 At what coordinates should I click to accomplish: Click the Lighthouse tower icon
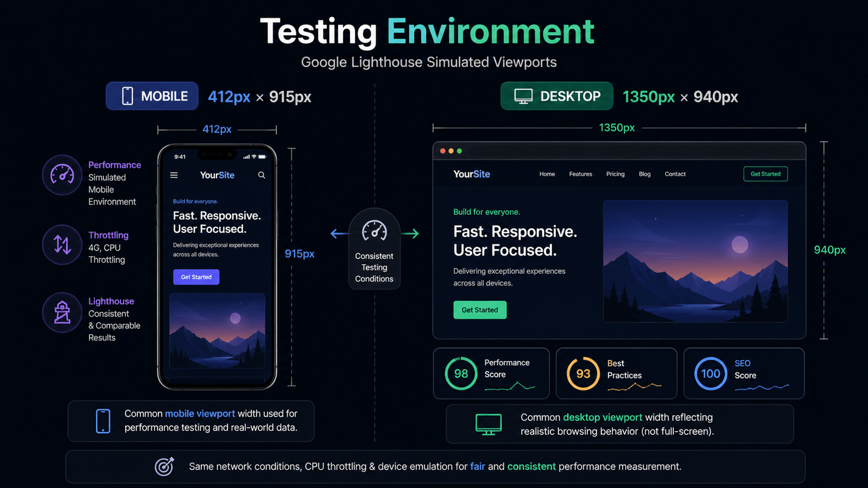click(x=62, y=312)
